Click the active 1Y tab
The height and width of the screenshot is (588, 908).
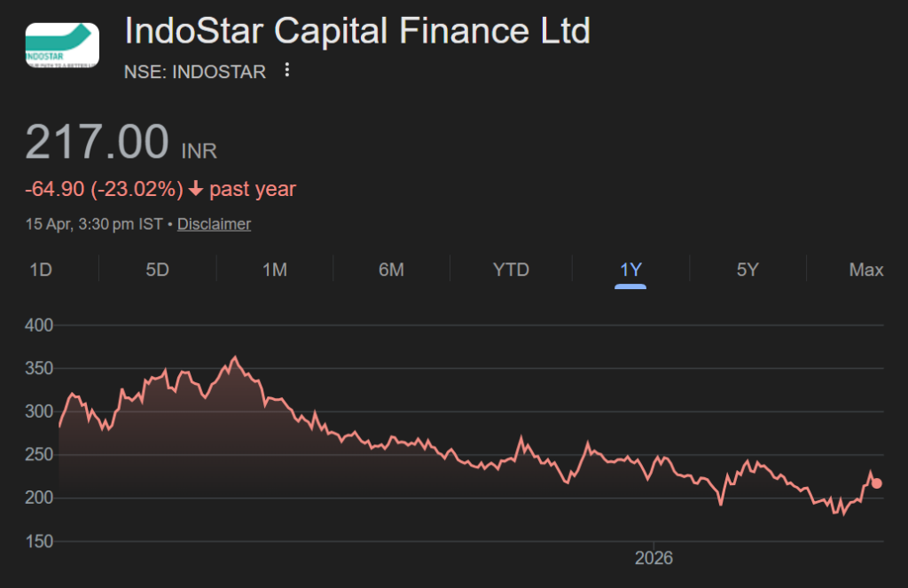coord(630,270)
